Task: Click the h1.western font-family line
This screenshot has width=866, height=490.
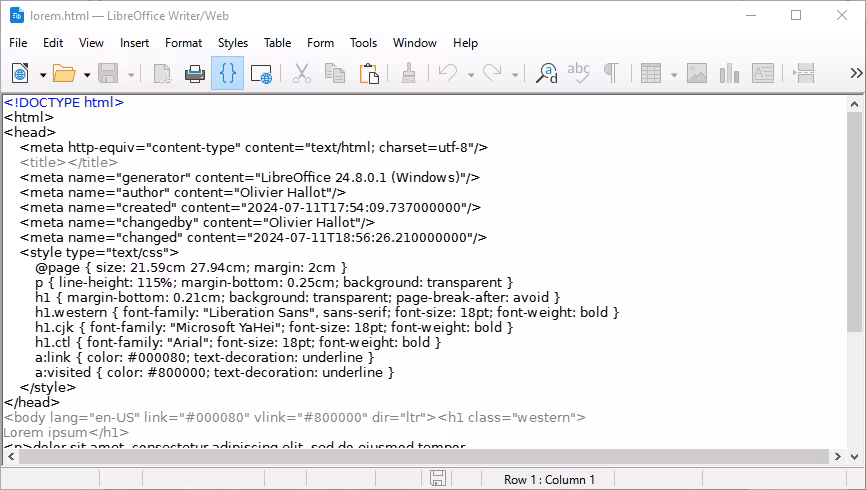Action: pos(327,312)
